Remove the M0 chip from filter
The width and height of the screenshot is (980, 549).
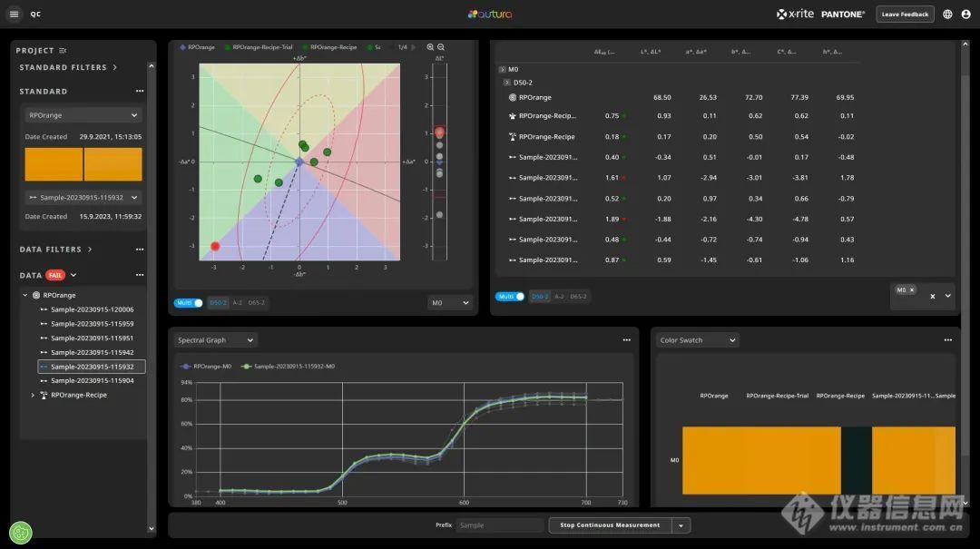[x=911, y=290]
